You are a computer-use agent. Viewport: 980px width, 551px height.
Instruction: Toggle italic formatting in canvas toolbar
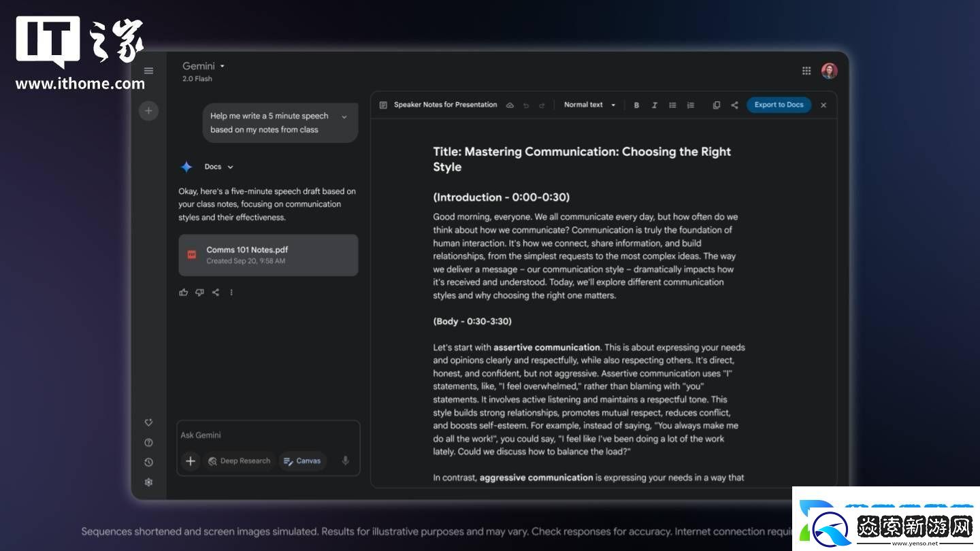[654, 105]
